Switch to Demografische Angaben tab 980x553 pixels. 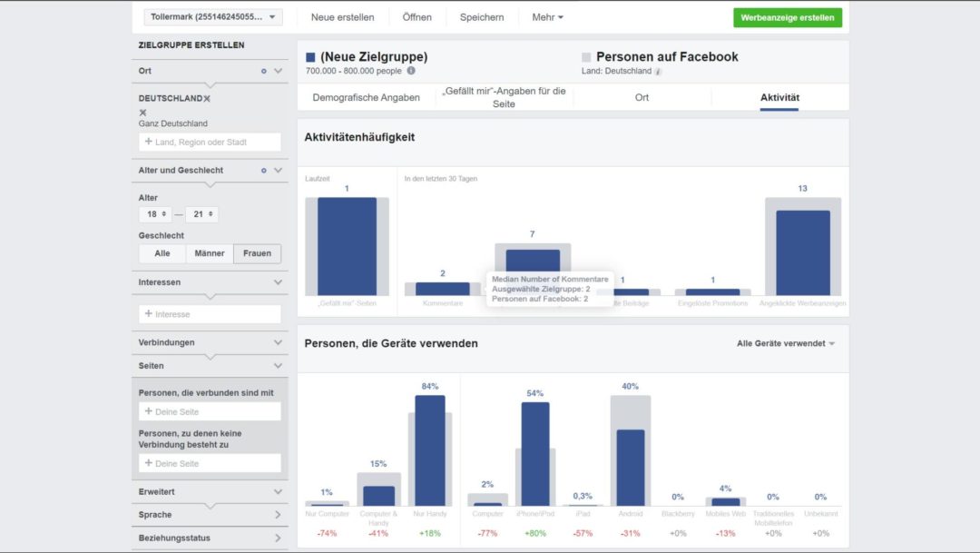click(367, 97)
